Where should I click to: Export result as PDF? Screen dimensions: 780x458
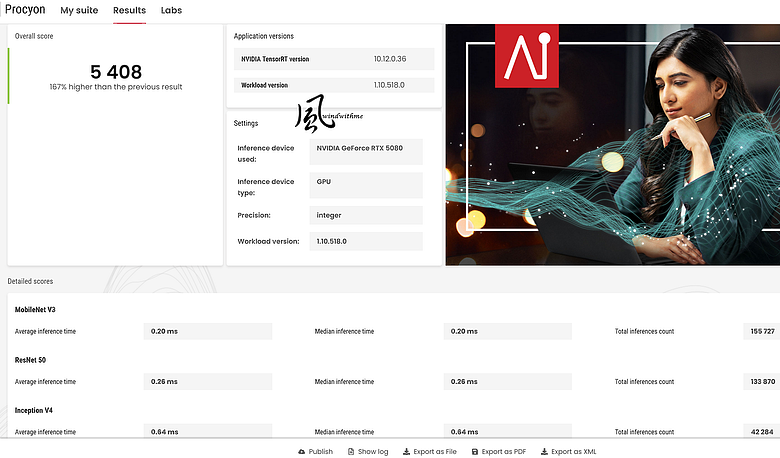point(498,452)
